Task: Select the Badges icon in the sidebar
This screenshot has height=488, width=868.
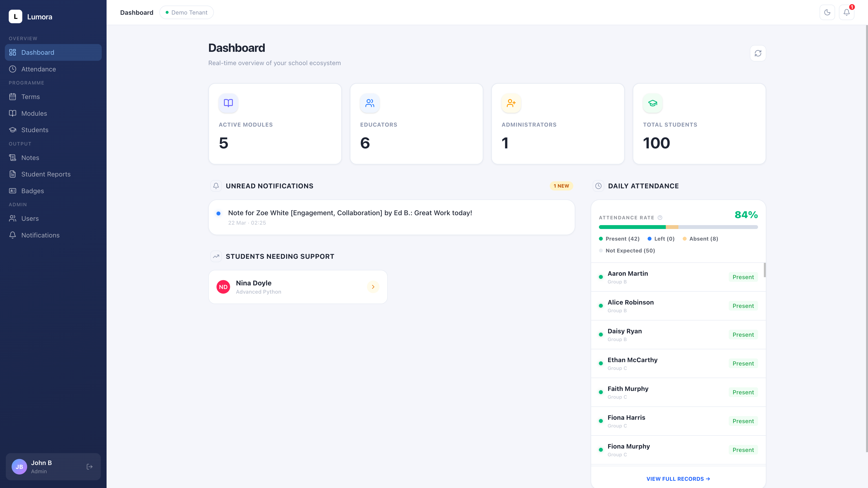Action: point(12,191)
